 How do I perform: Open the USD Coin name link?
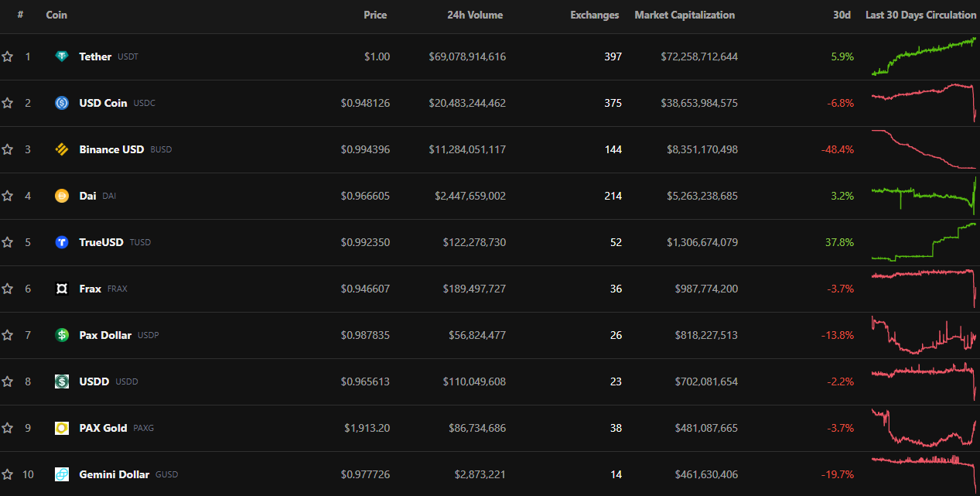(x=103, y=103)
